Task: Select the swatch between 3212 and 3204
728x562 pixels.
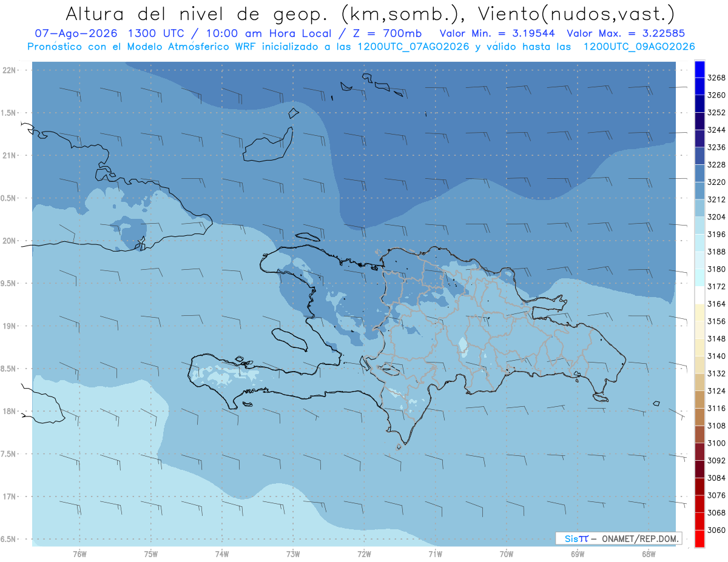Action: tap(699, 208)
